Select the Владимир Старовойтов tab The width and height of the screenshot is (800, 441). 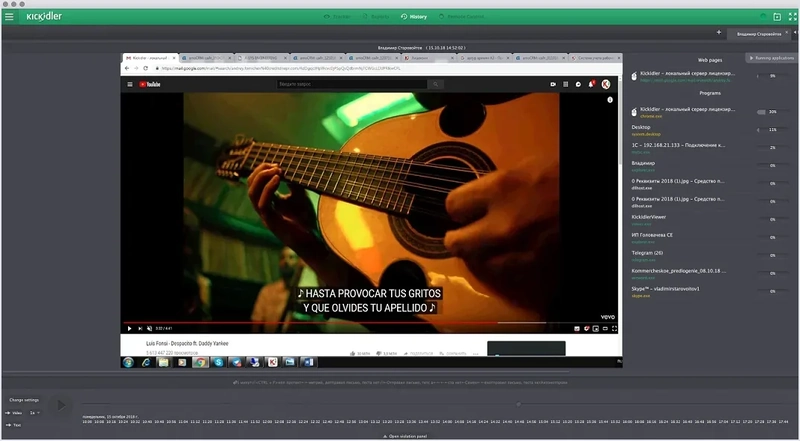point(759,34)
